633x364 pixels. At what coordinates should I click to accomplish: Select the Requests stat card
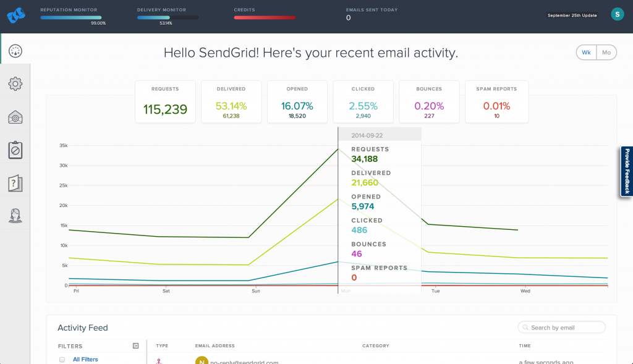(x=165, y=101)
